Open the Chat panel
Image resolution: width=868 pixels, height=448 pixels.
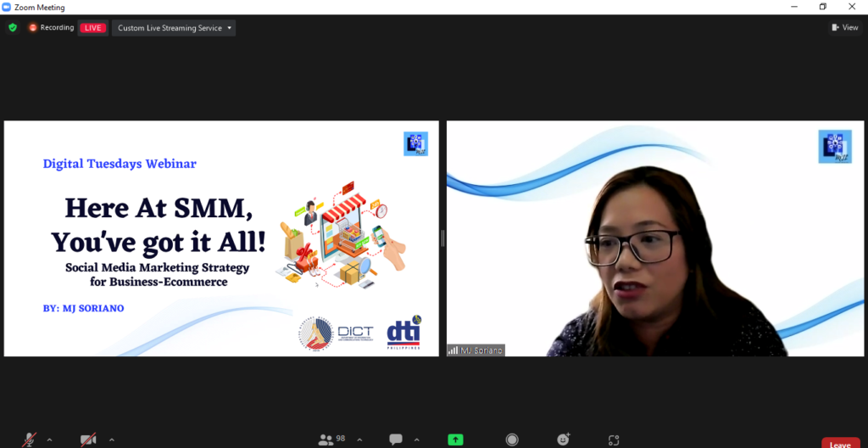[396, 440]
